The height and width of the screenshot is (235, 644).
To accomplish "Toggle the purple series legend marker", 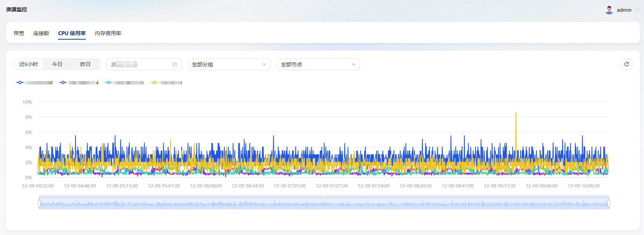I will coord(63,83).
